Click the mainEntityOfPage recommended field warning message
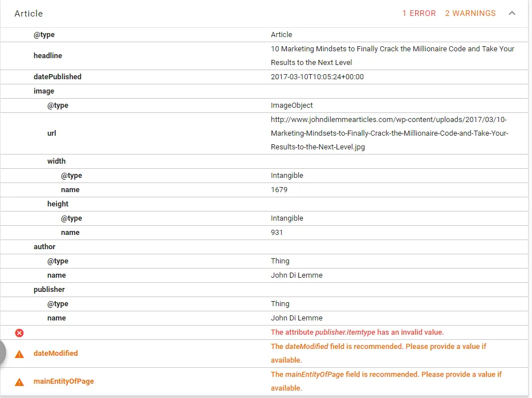This screenshot has height=398, width=532. click(386, 381)
